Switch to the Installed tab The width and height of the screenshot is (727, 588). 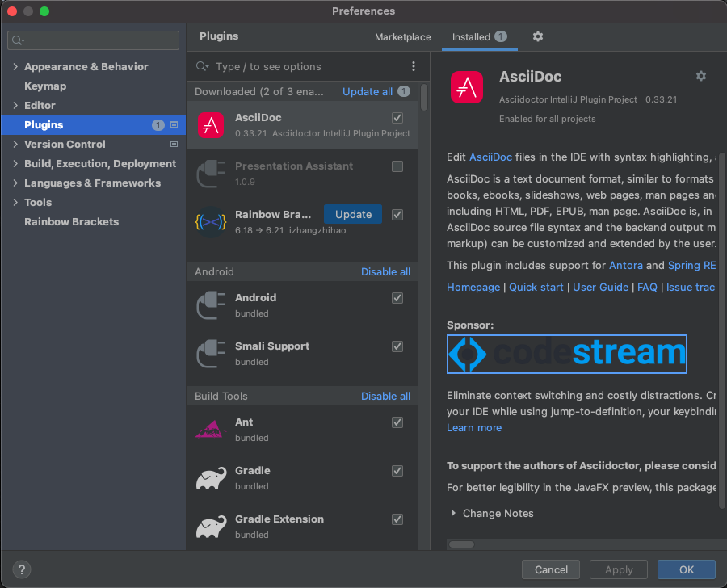(x=479, y=37)
